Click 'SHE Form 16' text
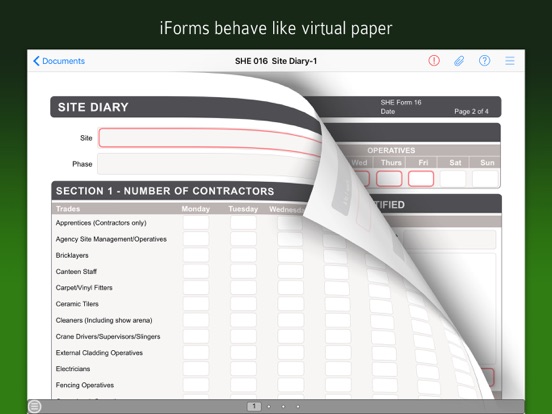 pyautogui.click(x=401, y=102)
